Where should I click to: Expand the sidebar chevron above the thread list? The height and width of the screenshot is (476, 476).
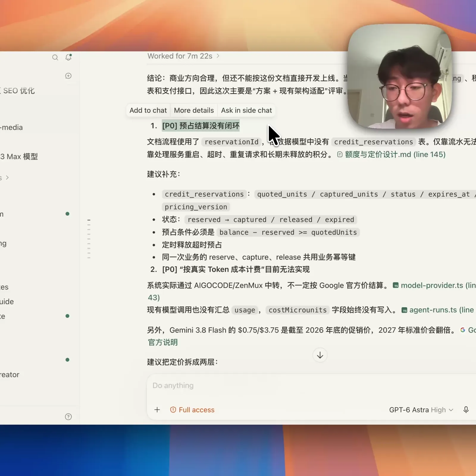pyautogui.click(x=7, y=178)
